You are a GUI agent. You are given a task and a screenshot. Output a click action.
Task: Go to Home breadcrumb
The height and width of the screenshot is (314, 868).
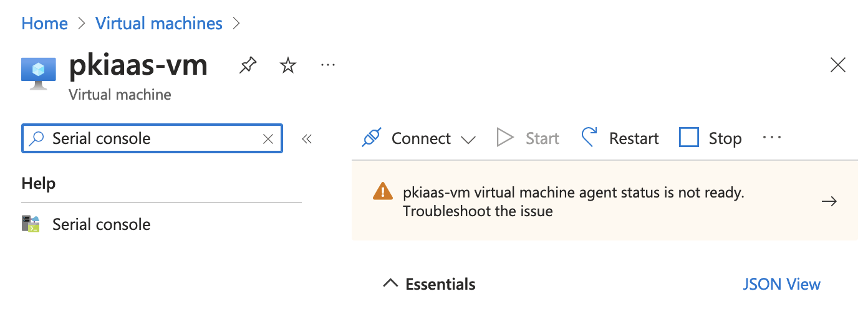pos(44,24)
